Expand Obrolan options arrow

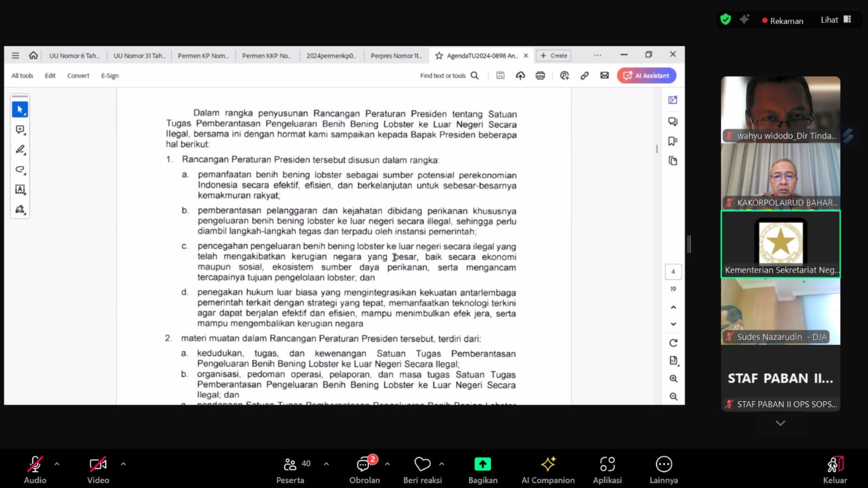387,464
